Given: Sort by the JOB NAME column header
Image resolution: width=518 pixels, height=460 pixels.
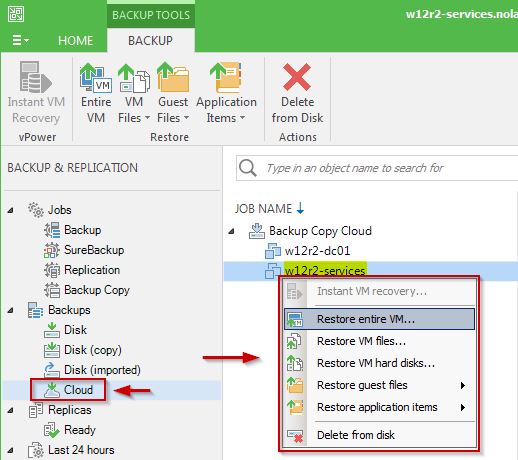Looking at the screenshot, I should coord(269,209).
